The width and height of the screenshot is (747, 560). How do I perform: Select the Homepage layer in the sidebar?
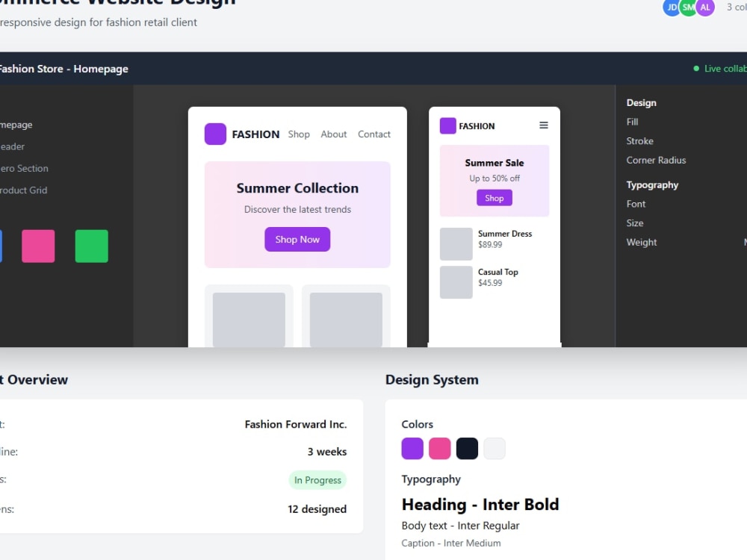click(16, 125)
